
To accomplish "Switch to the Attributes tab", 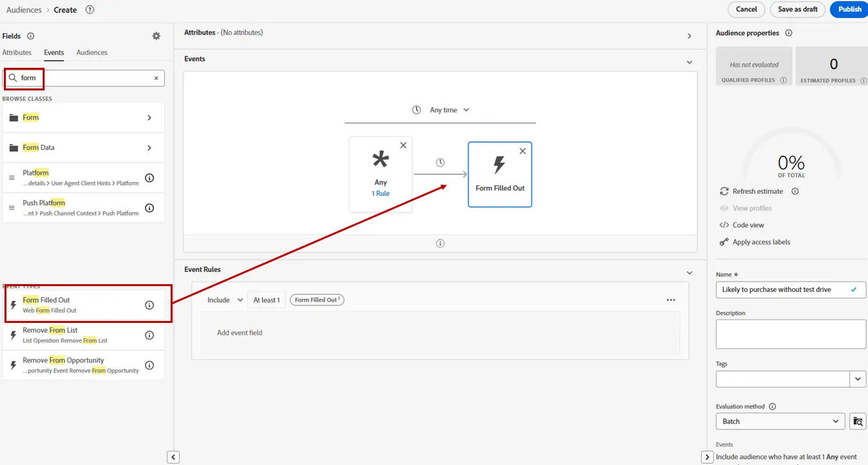I will point(17,52).
